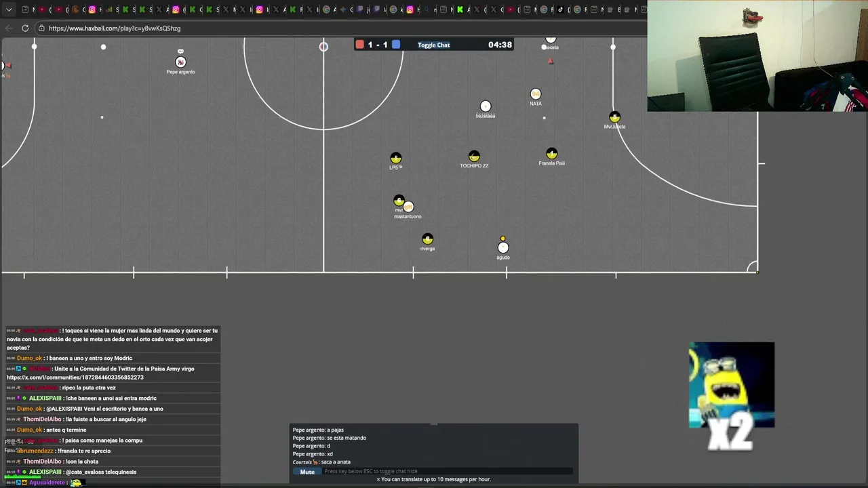Click Mvr.Jugota's yellow player disc
Screen dimensions: 868x488
coord(614,117)
